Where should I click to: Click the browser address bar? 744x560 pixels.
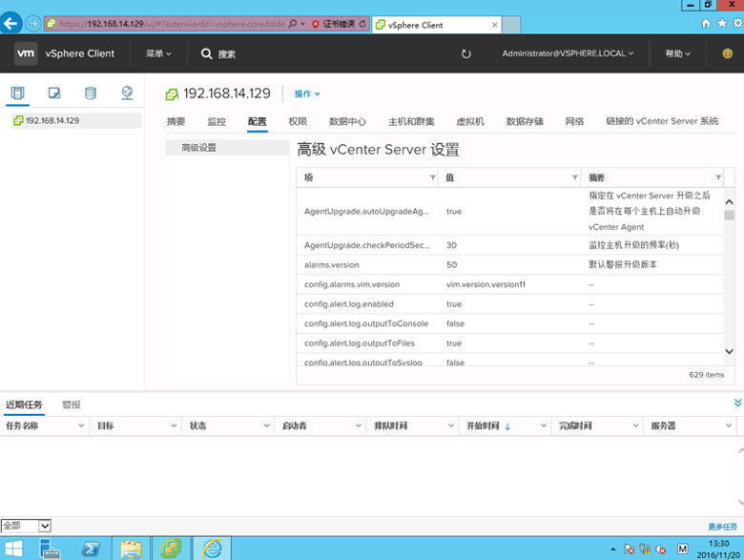coord(173,24)
